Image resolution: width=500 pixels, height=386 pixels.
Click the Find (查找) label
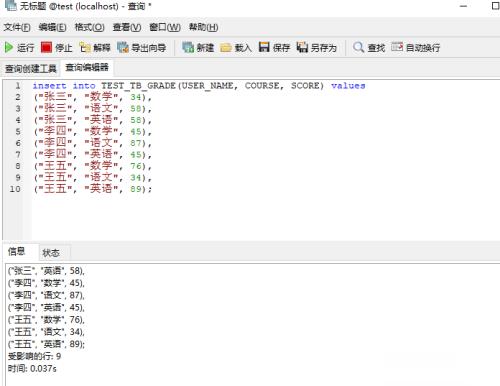376,48
